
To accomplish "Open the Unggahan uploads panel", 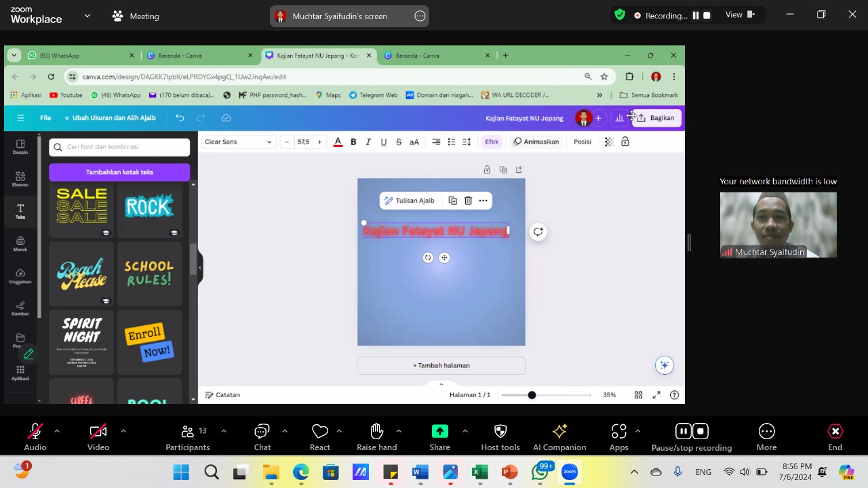I will (20, 277).
